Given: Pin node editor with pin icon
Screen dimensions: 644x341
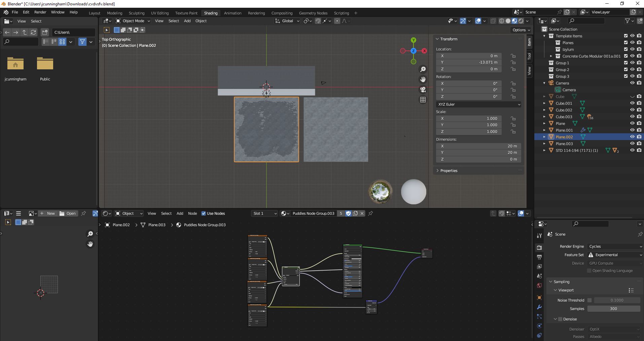Looking at the screenshot, I should coord(370,213).
